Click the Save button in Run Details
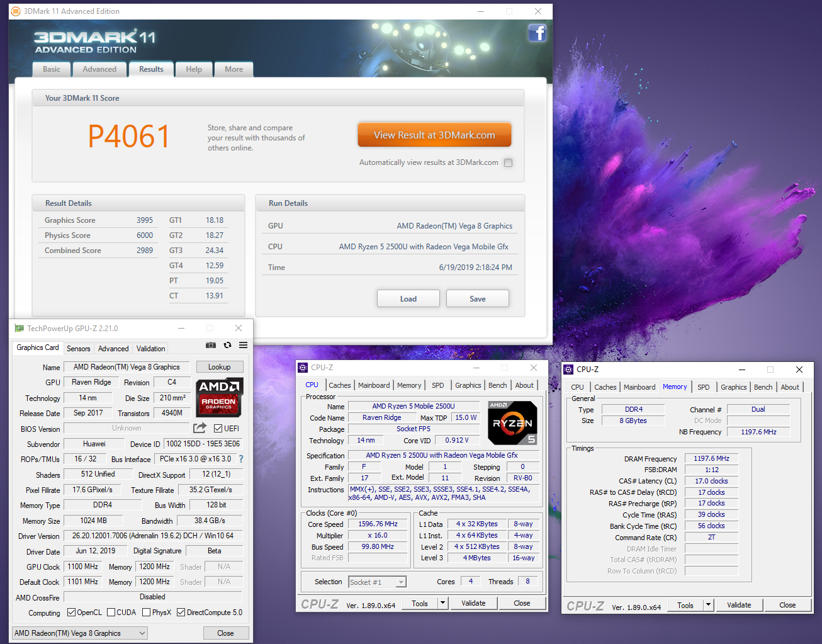 click(x=478, y=298)
